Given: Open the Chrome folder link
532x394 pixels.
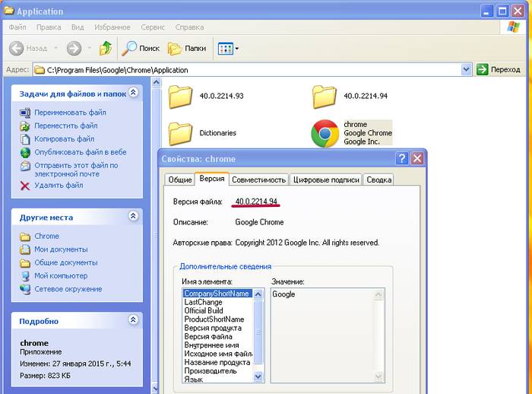Looking at the screenshot, I should [x=47, y=236].
